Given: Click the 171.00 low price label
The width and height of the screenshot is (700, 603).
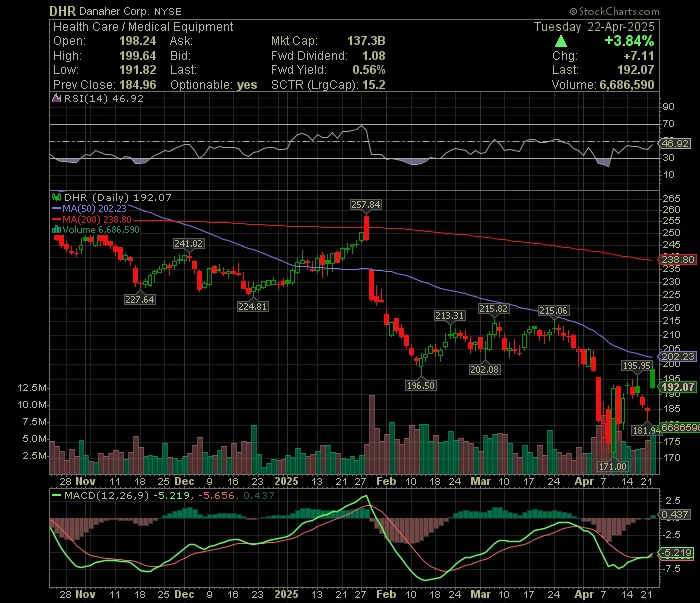Looking at the screenshot, I should coord(612,466).
